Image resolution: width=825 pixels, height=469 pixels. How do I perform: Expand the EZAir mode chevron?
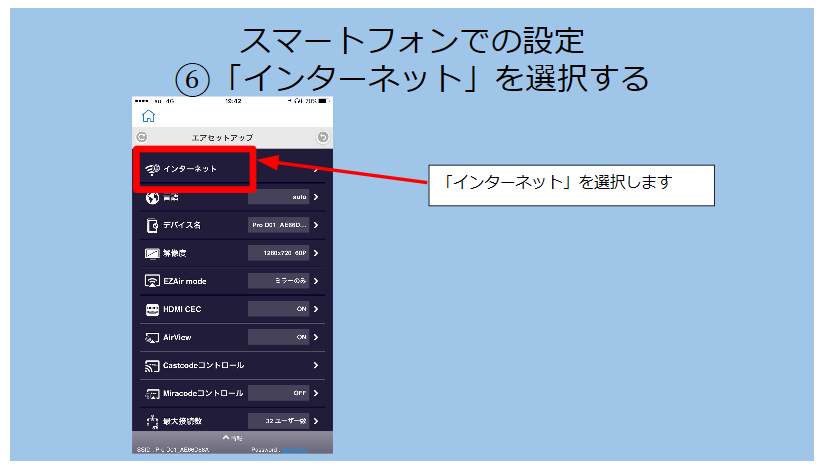click(x=316, y=282)
